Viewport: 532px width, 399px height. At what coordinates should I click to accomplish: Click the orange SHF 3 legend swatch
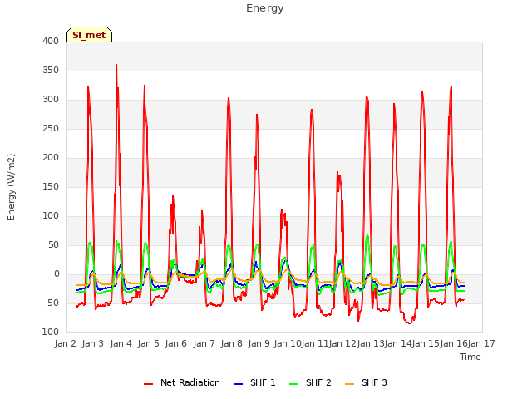[349, 384]
